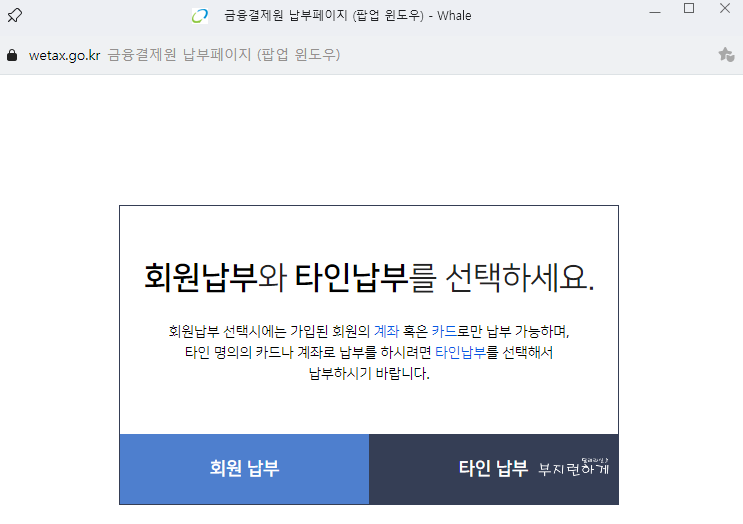Click the blue word '카드' in the description
Viewport: 743px width, 524px height.
pyautogui.click(x=444, y=331)
